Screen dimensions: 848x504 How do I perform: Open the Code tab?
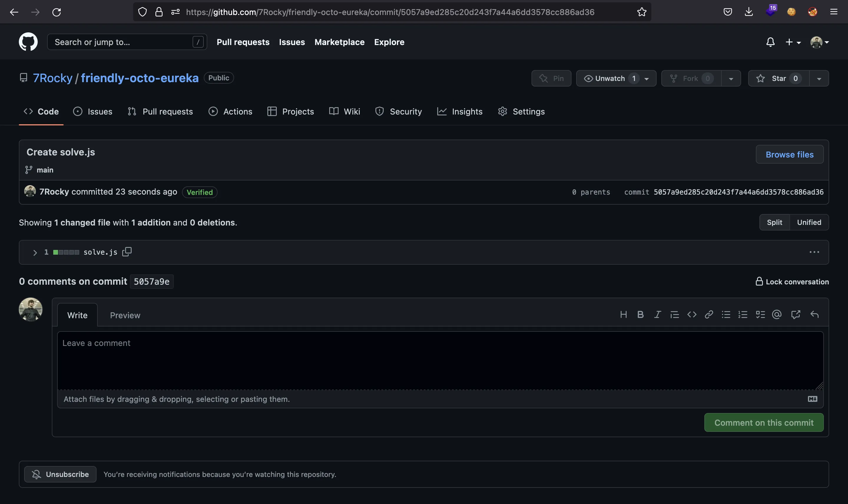coord(41,111)
